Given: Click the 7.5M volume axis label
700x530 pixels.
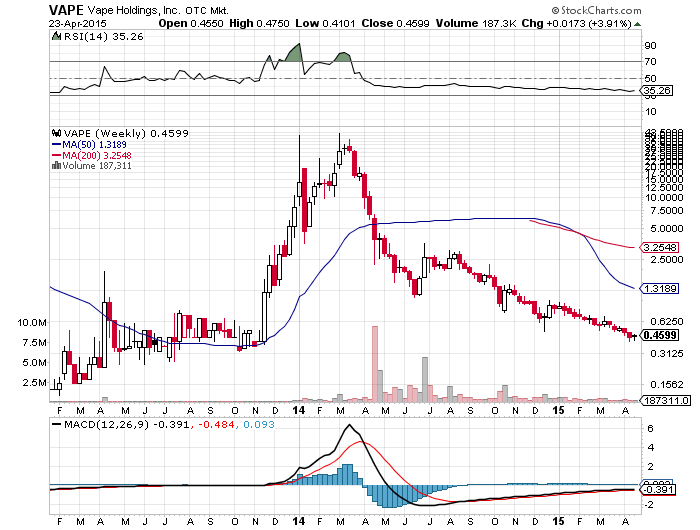Looking at the screenshot, I should [35, 342].
